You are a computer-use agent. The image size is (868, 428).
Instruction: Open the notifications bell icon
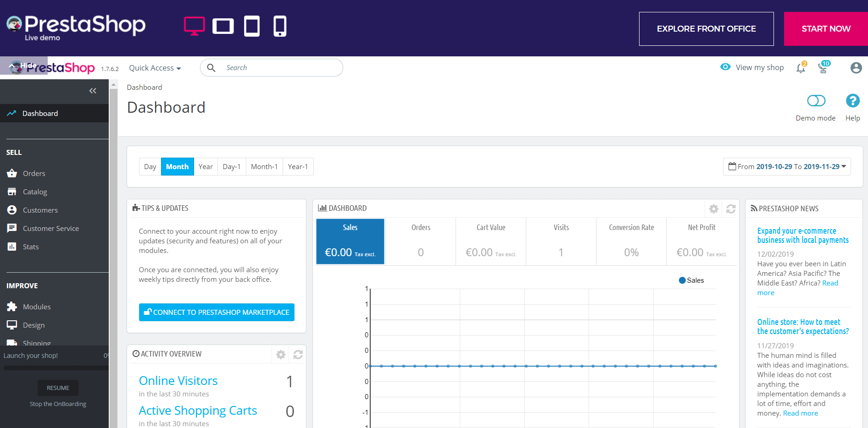(801, 68)
